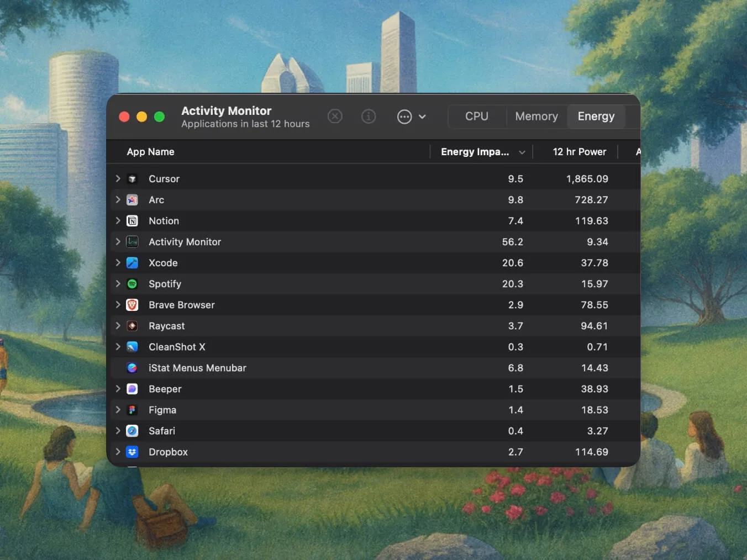747x560 pixels.
Task: Click the Activity Monitor window title
Action: point(227,110)
